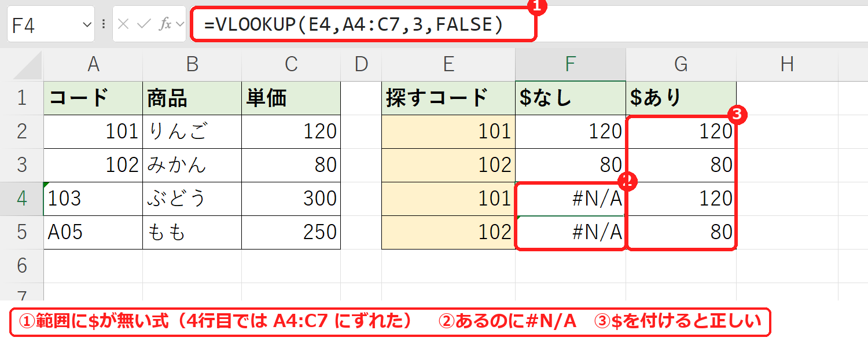
Task: Select row 3 header
Action: point(22,165)
